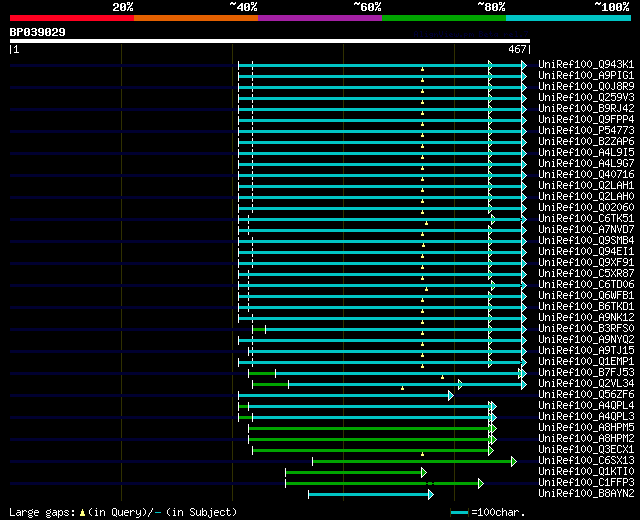
Task: Select the UniRef100_B8AYN2 label
Action: pyautogui.click(x=586, y=494)
